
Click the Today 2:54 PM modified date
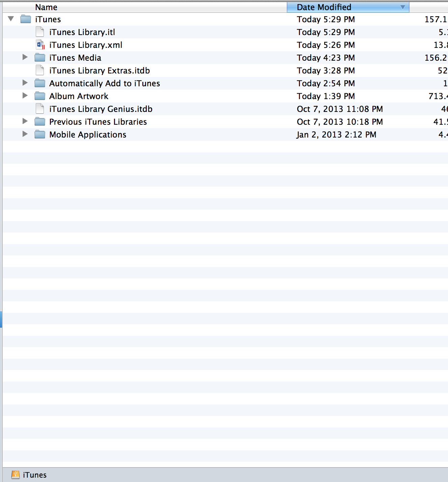[x=326, y=83]
